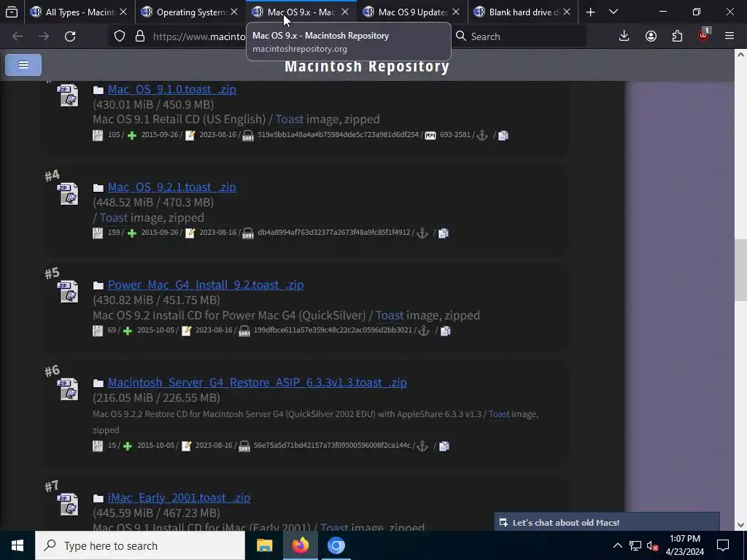Click copy icon in Mac_OS_9.1.0 row

pyautogui.click(x=503, y=136)
